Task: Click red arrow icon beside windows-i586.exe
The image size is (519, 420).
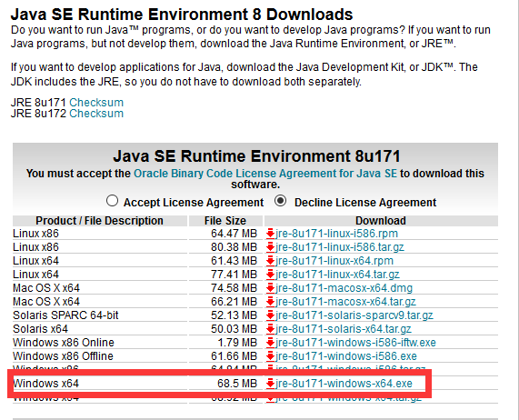Action: (x=271, y=356)
